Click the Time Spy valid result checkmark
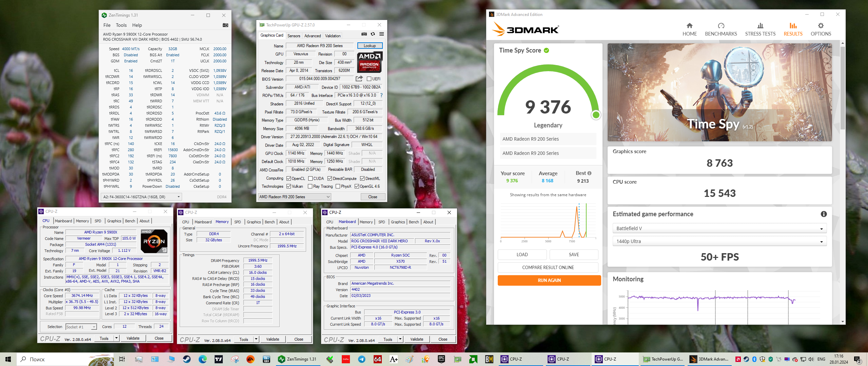 pyautogui.click(x=546, y=50)
